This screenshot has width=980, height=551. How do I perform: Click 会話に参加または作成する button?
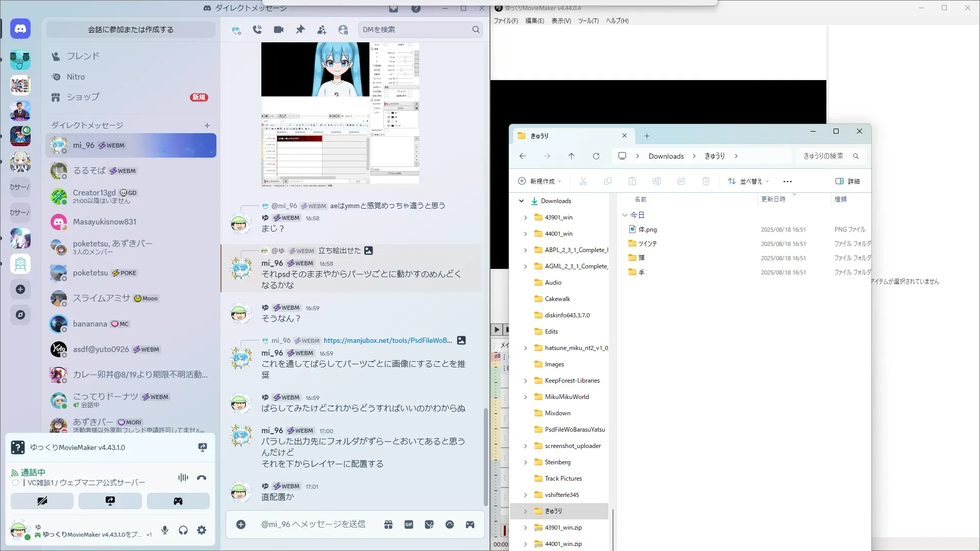131,30
